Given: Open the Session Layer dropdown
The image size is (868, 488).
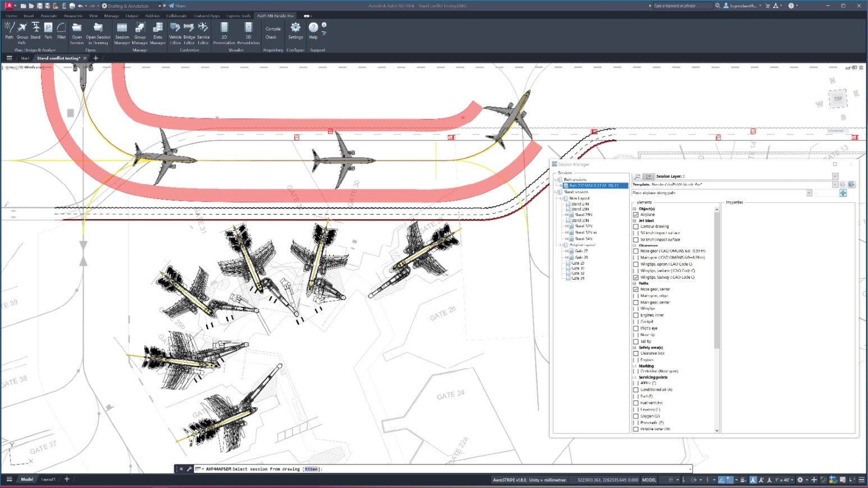Looking at the screenshot, I should (835, 176).
